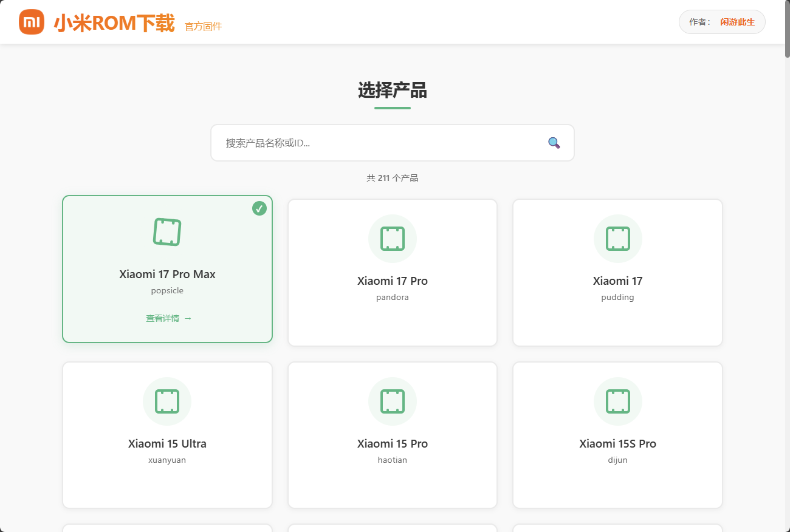Screen dimensions: 790x532
Task: Click the phone icon on Xiaomi 17 card
Action: 617,239
